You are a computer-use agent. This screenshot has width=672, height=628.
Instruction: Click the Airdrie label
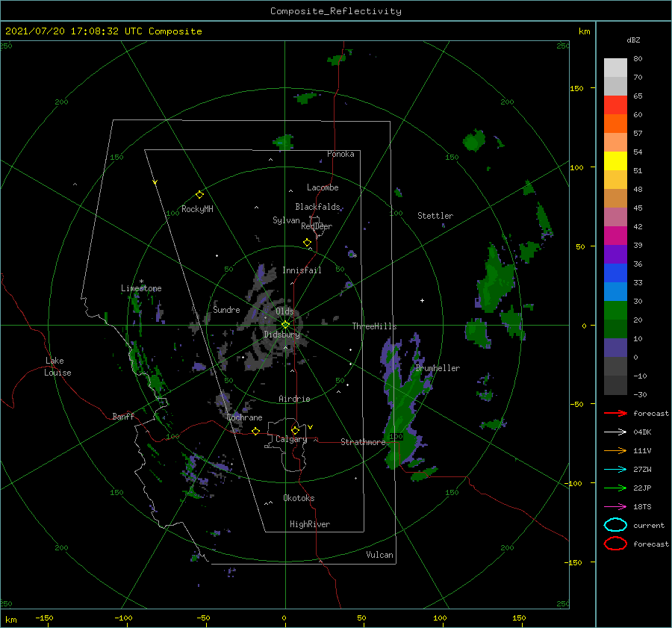pos(294,399)
